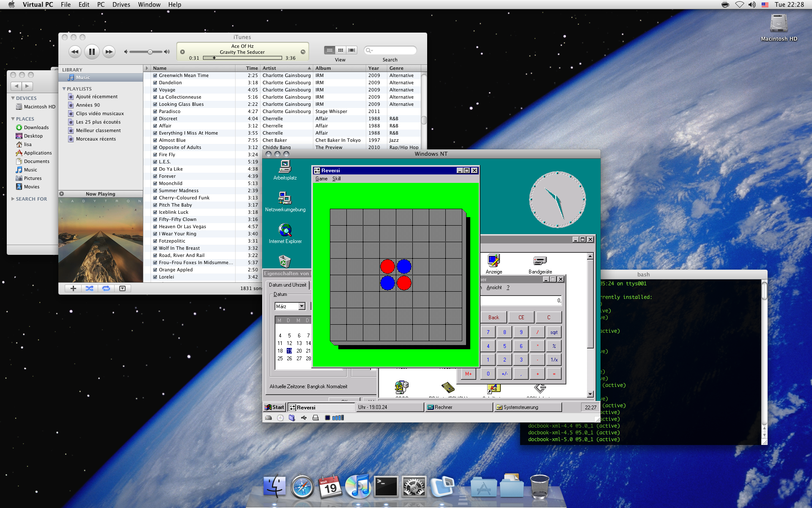Click the iTunes volume slider knob
The image size is (812, 508).
pos(150,52)
